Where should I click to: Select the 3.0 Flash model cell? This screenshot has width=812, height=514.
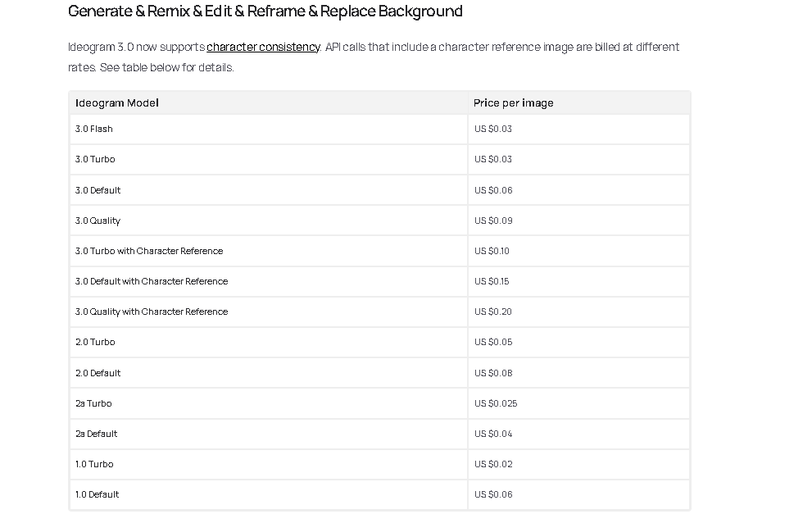pyautogui.click(x=94, y=130)
